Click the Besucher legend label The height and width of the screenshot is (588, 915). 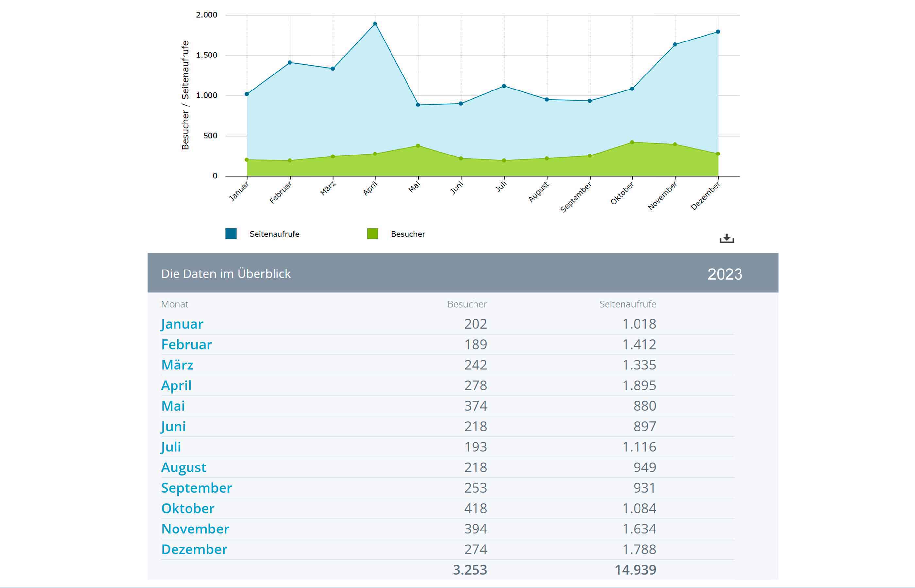(408, 234)
